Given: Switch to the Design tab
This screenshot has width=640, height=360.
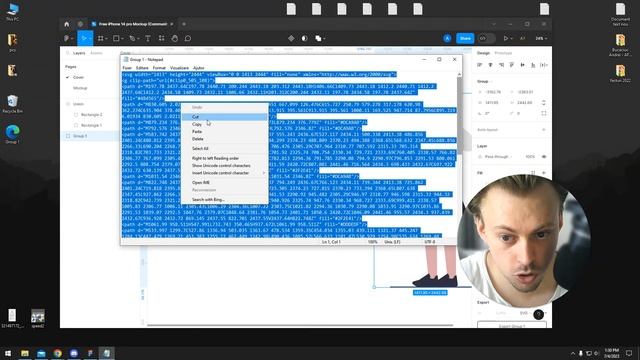Looking at the screenshot, I should click(x=483, y=53).
